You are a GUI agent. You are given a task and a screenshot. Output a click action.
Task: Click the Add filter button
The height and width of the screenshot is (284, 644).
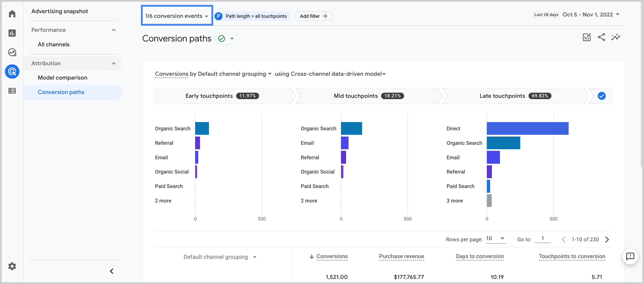[314, 16]
